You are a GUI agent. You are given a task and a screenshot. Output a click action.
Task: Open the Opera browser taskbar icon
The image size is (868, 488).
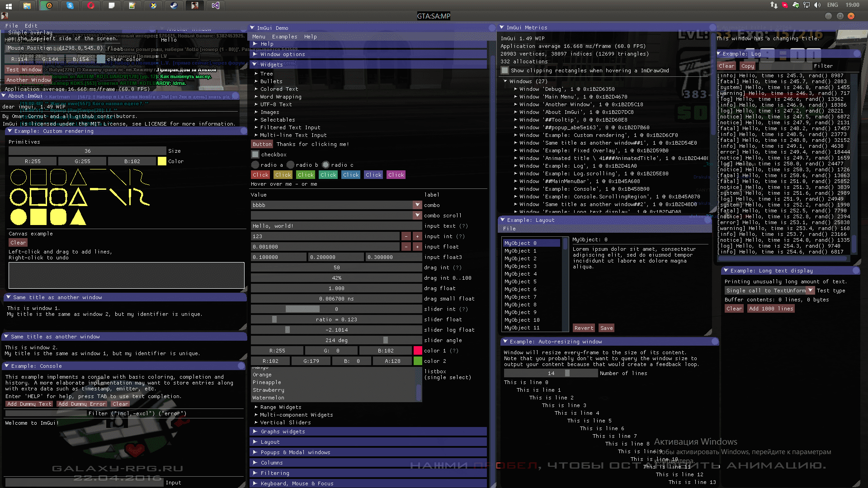click(x=91, y=5)
